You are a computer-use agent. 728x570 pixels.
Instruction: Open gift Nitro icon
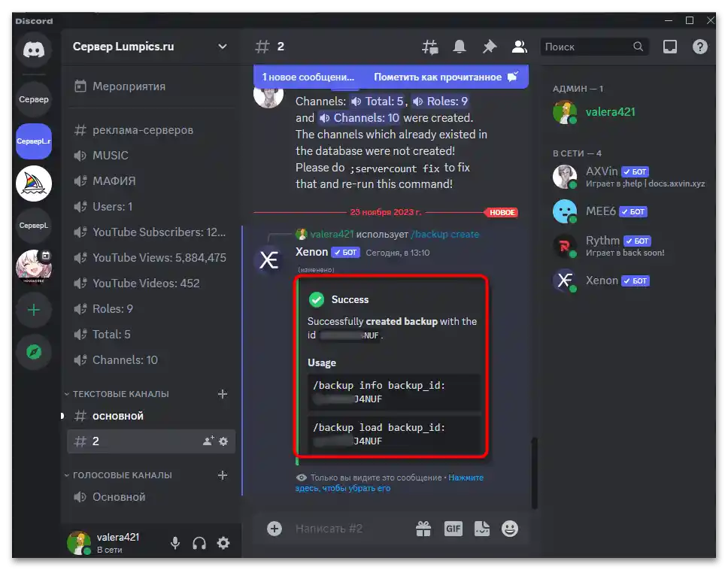(423, 528)
